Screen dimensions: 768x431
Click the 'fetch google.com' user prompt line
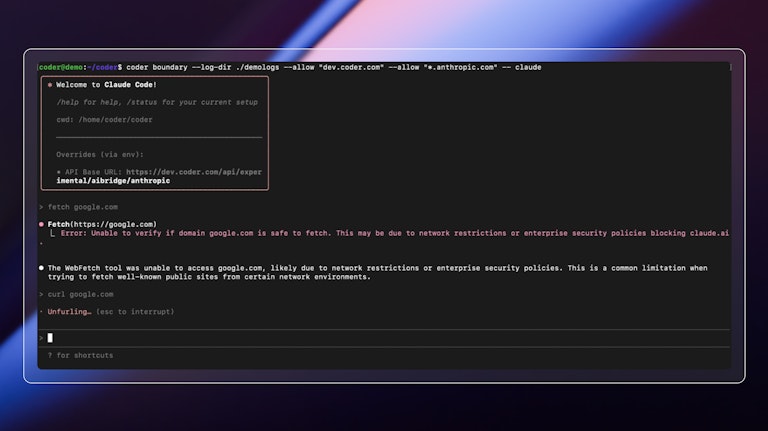coord(82,207)
